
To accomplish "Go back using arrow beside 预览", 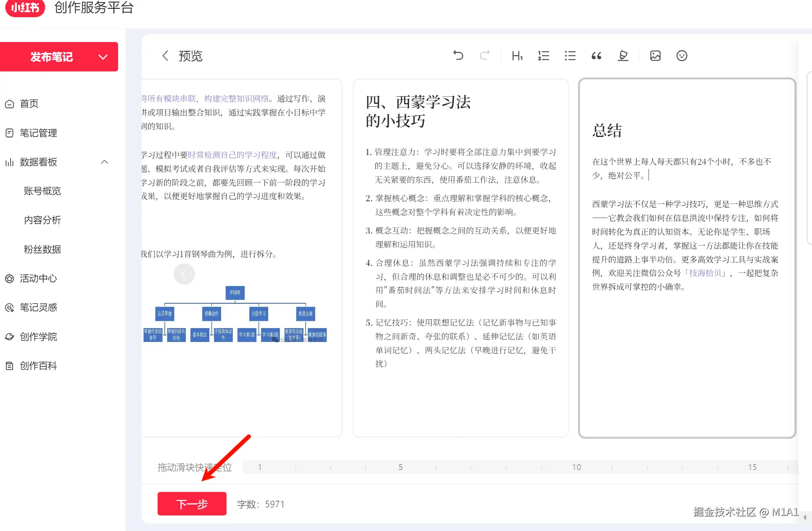I will (x=165, y=55).
